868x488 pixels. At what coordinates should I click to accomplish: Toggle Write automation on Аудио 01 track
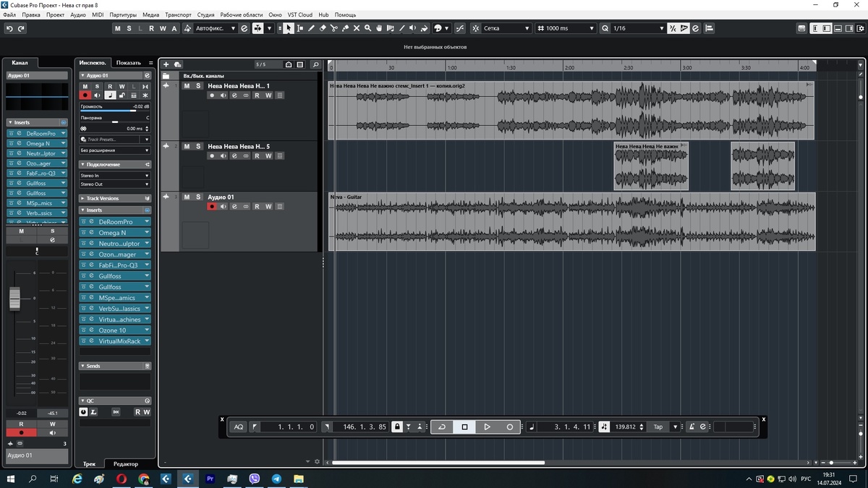[x=268, y=207]
